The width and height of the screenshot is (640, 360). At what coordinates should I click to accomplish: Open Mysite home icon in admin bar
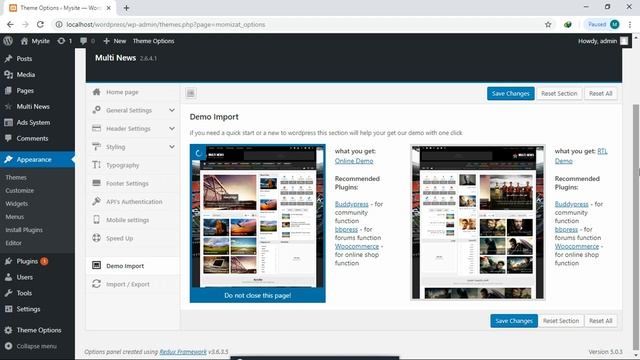pyautogui.click(x=24, y=41)
